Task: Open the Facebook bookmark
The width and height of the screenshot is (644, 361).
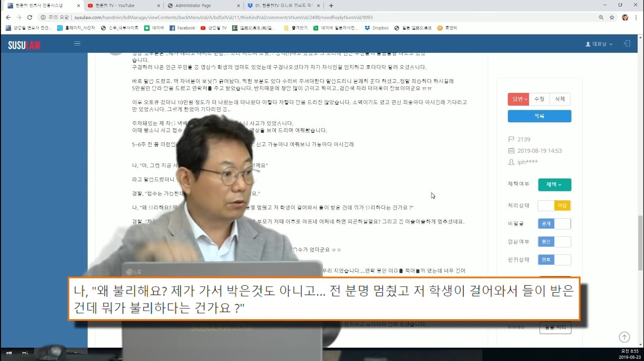Action: 182,28
